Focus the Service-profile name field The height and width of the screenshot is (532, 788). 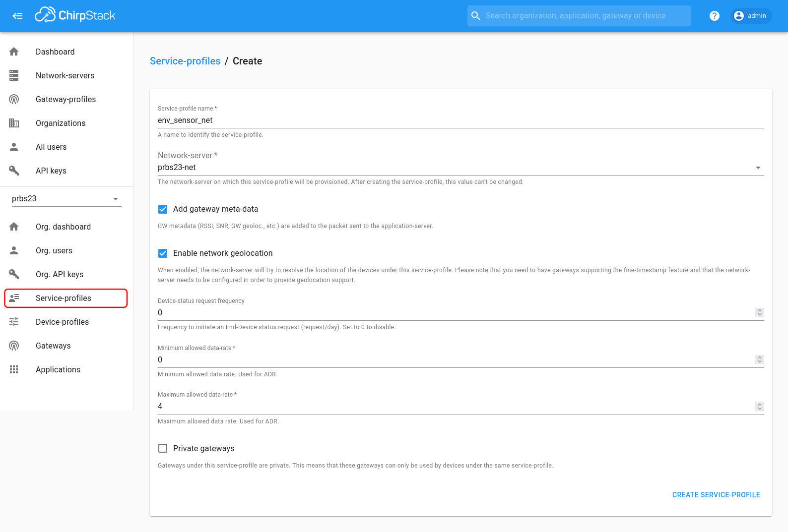(x=460, y=120)
